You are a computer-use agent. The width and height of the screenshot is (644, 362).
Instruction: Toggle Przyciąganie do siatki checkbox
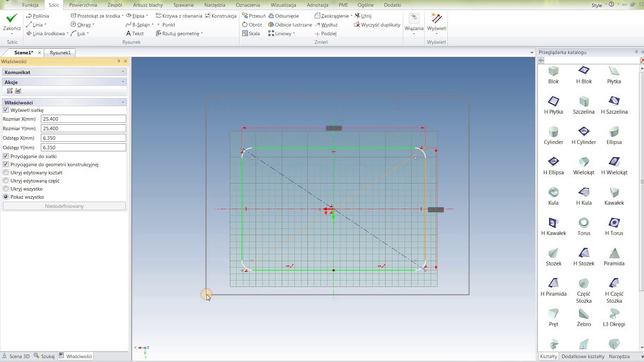click(6, 156)
